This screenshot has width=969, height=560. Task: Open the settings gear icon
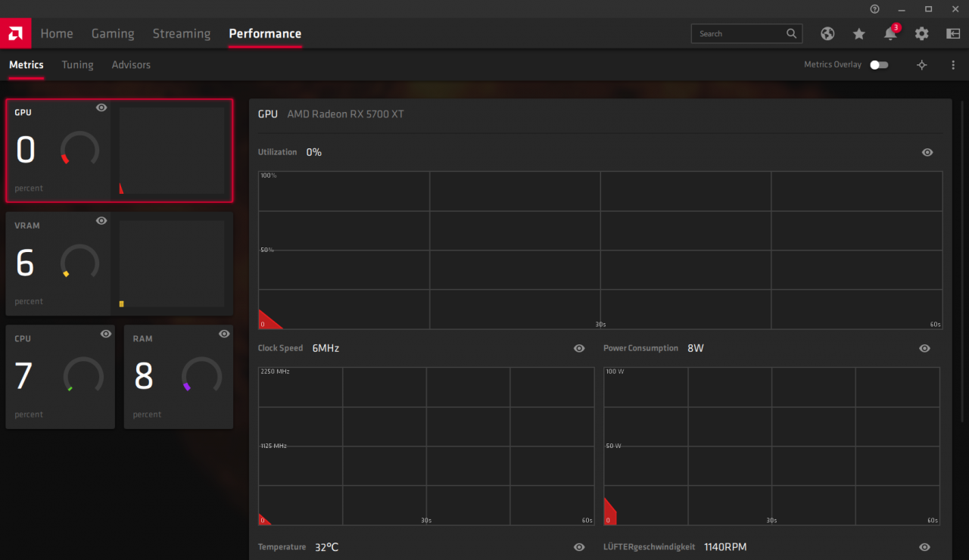point(921,33)
